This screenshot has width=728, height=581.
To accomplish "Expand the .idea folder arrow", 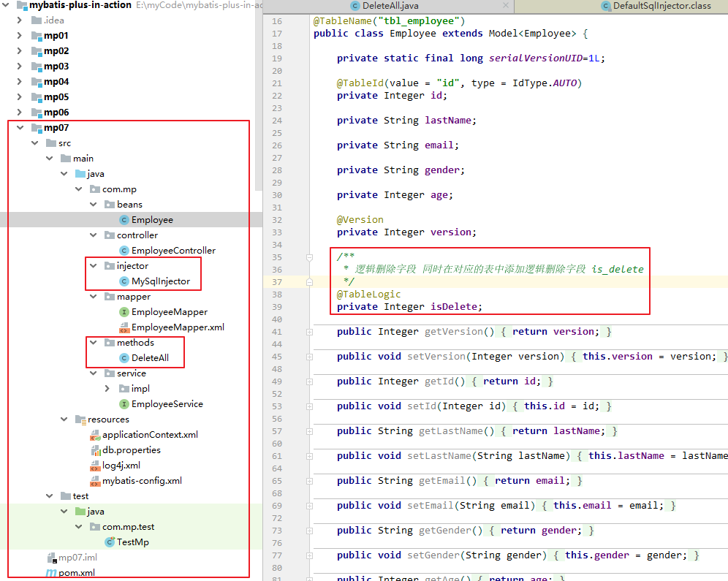I will [19, 20].
